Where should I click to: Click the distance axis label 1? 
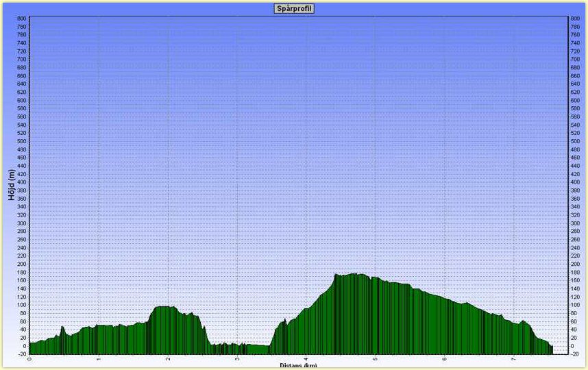[x=99, y=359]
